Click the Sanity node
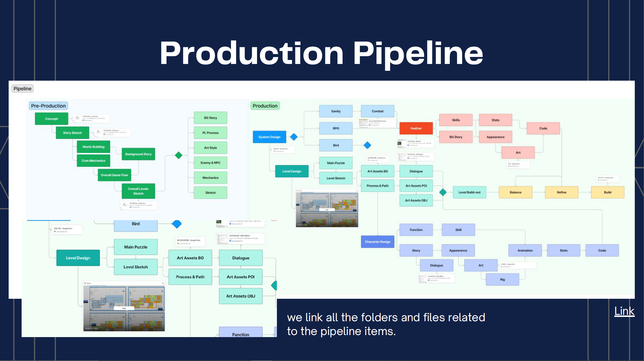 point(336,111)
